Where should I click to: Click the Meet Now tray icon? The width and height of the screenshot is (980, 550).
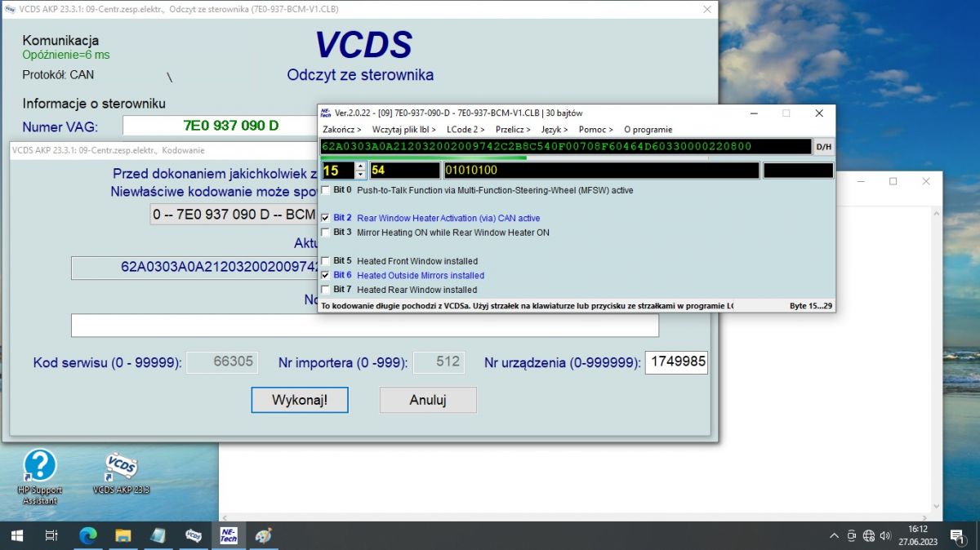point(852,536)
